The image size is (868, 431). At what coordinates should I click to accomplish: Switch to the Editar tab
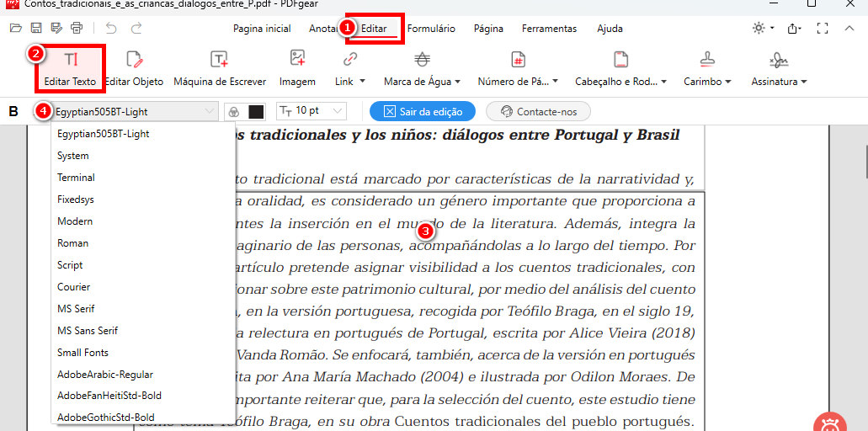(x=374, y=29)
